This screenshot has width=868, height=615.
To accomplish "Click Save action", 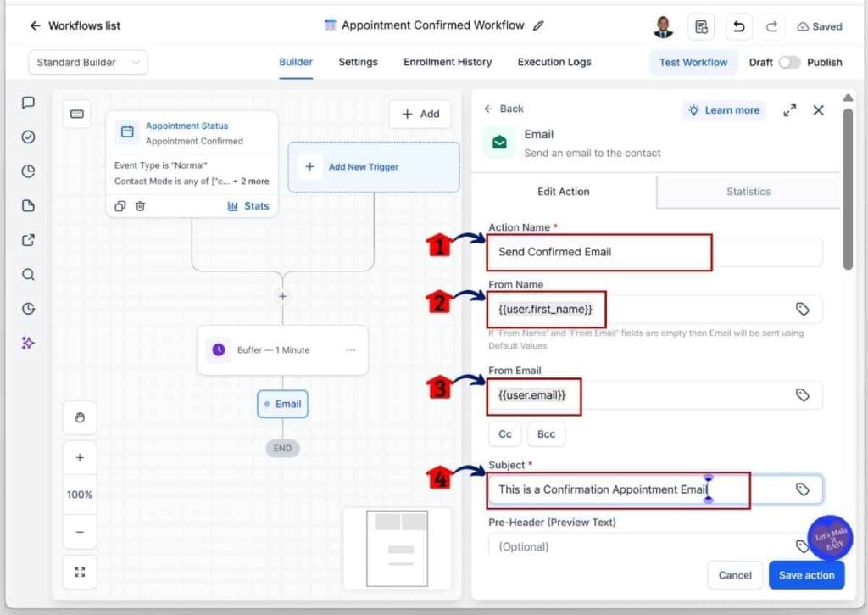I will point(806,576).
